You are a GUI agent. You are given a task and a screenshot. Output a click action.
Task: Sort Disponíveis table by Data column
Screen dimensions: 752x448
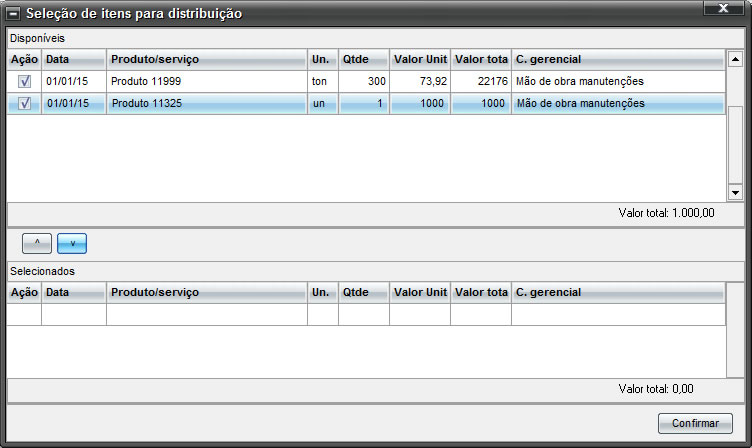coord(74,59)
